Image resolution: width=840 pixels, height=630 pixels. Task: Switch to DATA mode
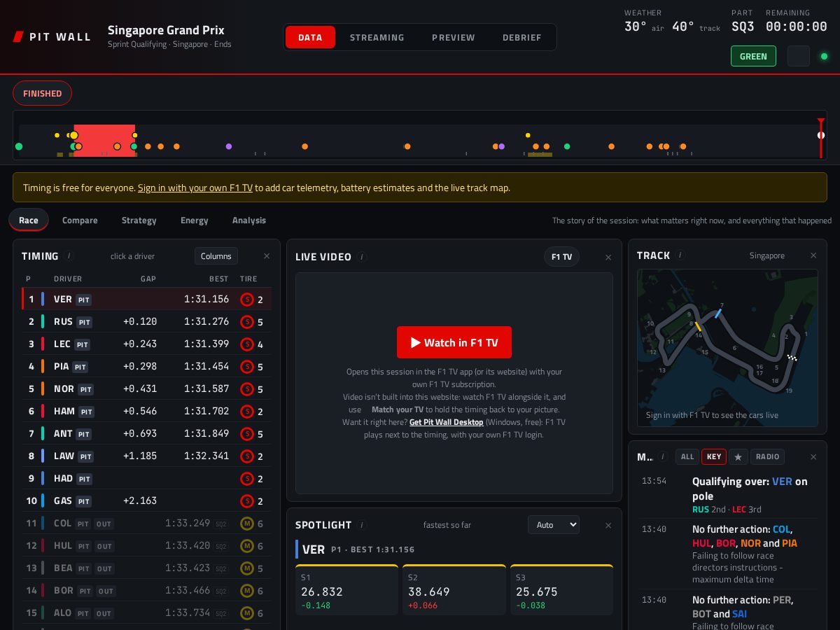(310, 37)
